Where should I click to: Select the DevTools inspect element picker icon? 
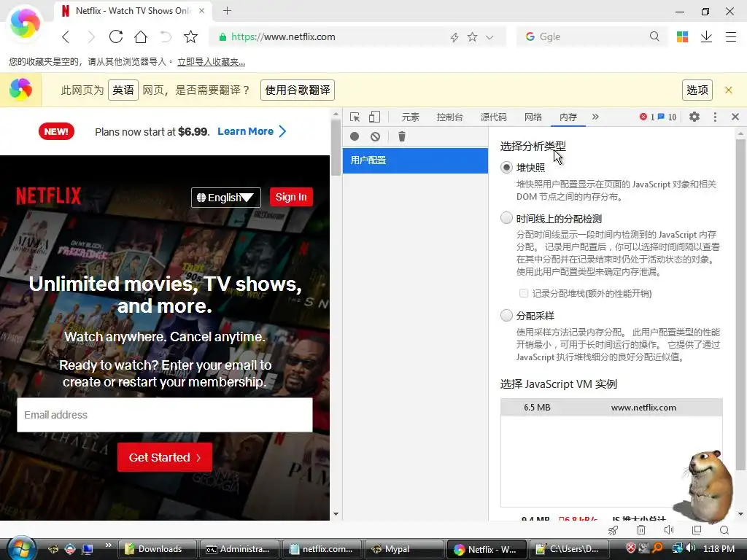point(355,117)
